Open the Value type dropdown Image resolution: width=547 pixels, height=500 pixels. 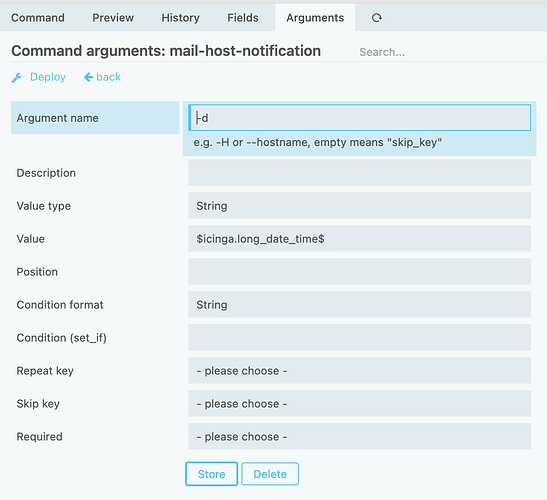click(359, 206)
